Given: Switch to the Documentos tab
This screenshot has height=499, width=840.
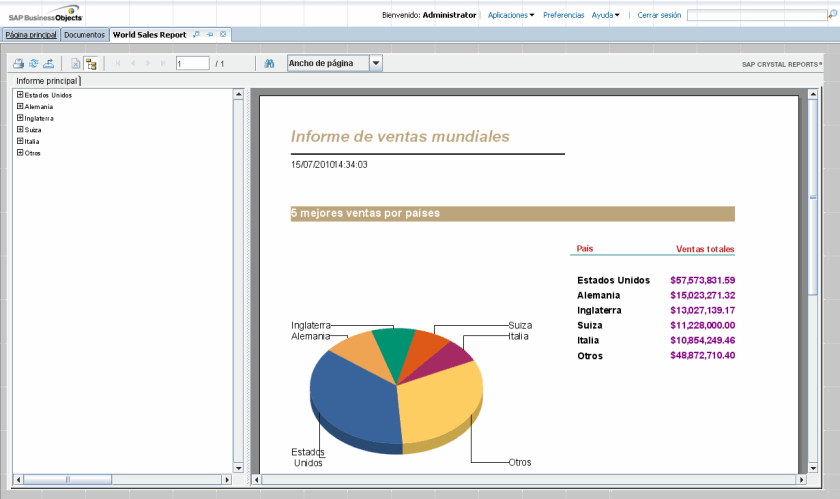Looking at the screenshot, I should tap(84, 34).
